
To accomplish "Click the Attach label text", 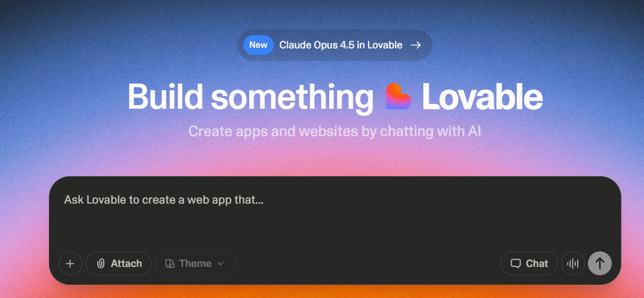I will 126,263.
